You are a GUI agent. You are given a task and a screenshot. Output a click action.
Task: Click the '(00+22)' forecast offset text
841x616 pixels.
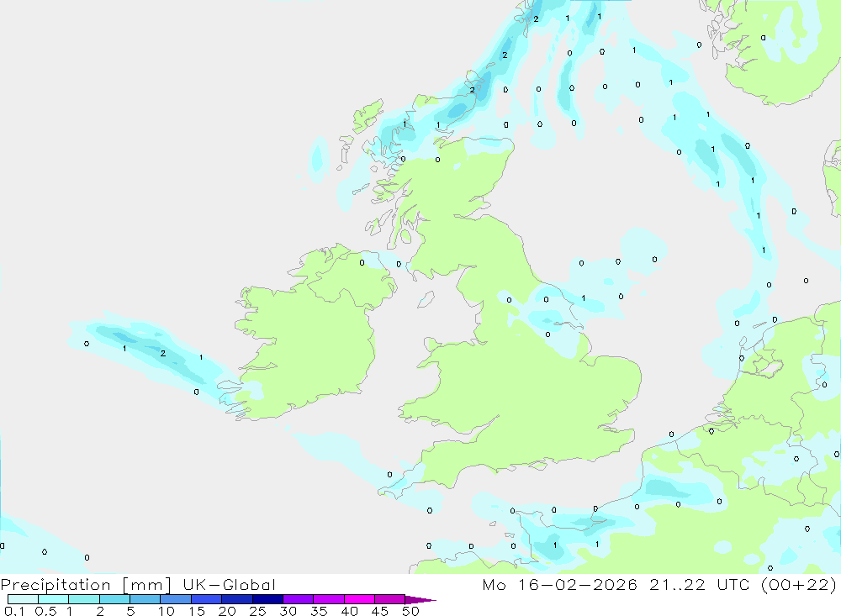799,585
